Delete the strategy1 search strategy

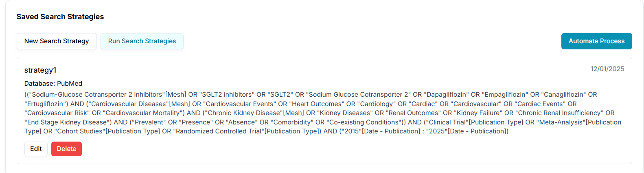(66, 149)
